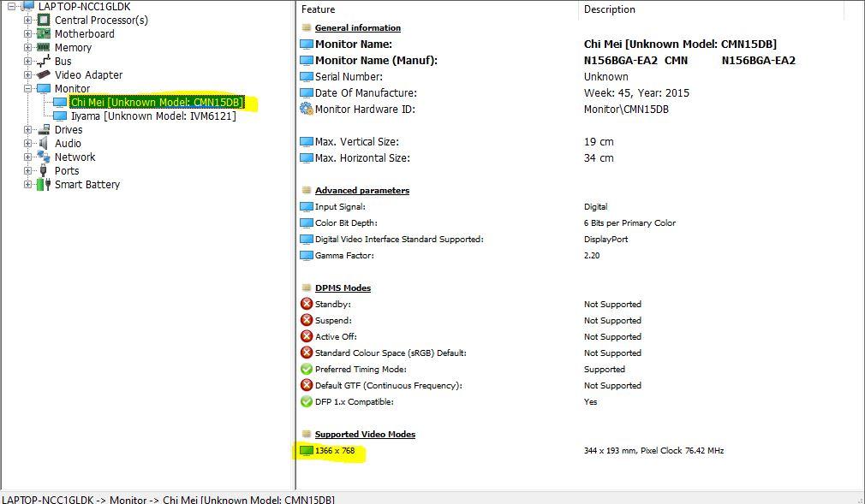865x504 pixels.
Task: Expand the Bus tree node
Action: [27, 62]
